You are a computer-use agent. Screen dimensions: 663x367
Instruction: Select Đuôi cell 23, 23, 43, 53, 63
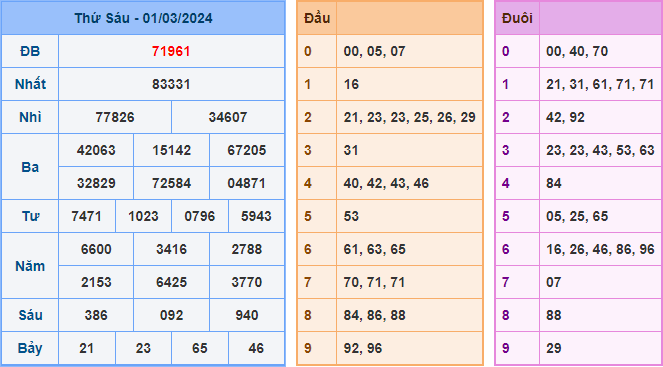[601, 150]
